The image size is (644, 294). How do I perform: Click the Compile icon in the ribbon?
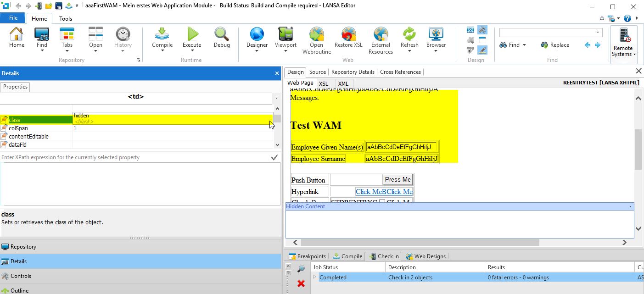click(162, 34)
